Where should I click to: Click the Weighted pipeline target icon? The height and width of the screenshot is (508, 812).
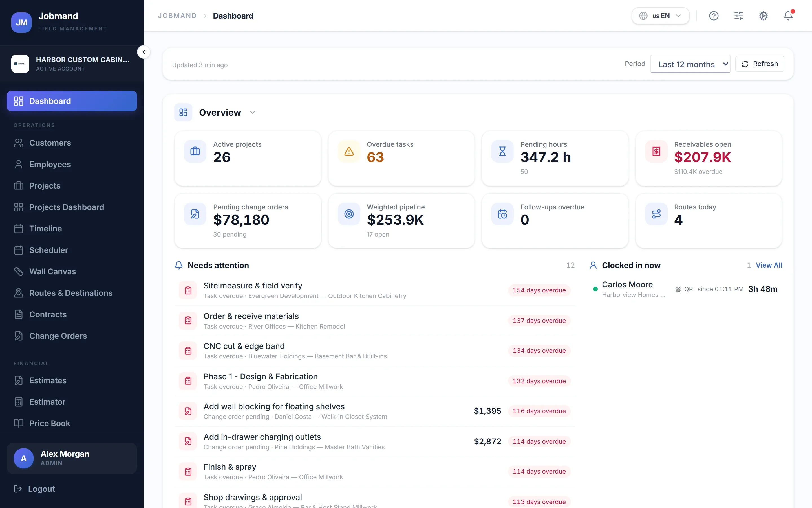pyautogui.click(x=349, y=214)
